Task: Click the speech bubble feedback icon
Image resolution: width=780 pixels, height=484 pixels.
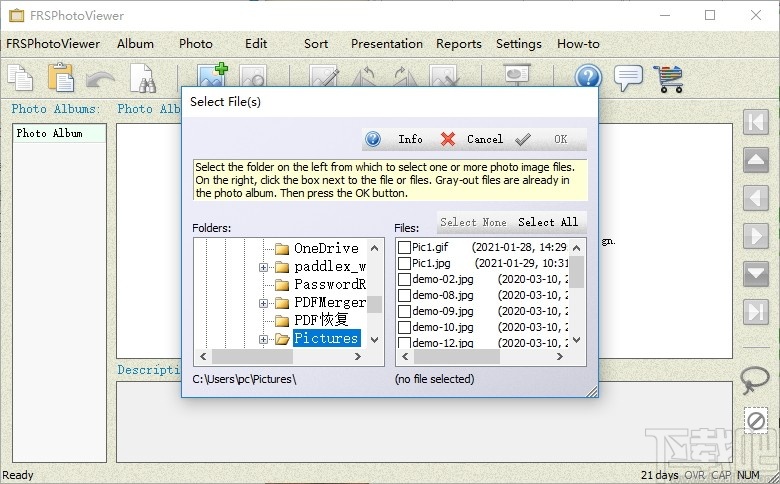Action: click(x=628, y=78)
